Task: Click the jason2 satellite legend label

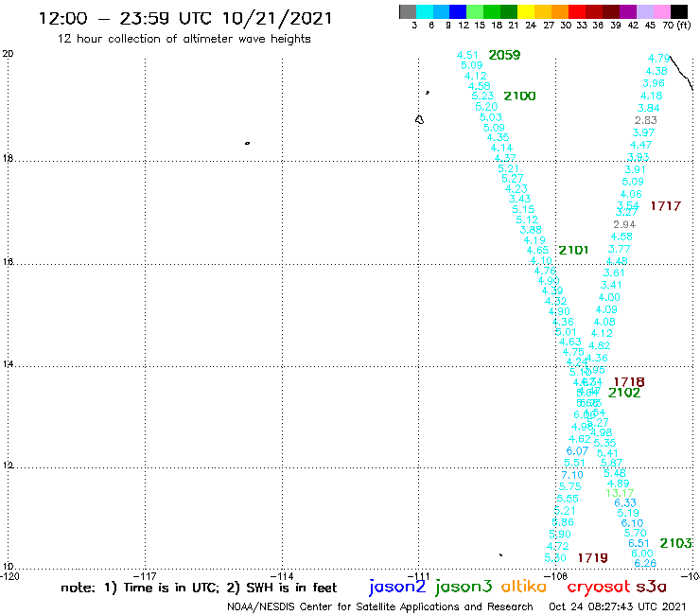Action: pyautogui.click(x=397, y=587)
